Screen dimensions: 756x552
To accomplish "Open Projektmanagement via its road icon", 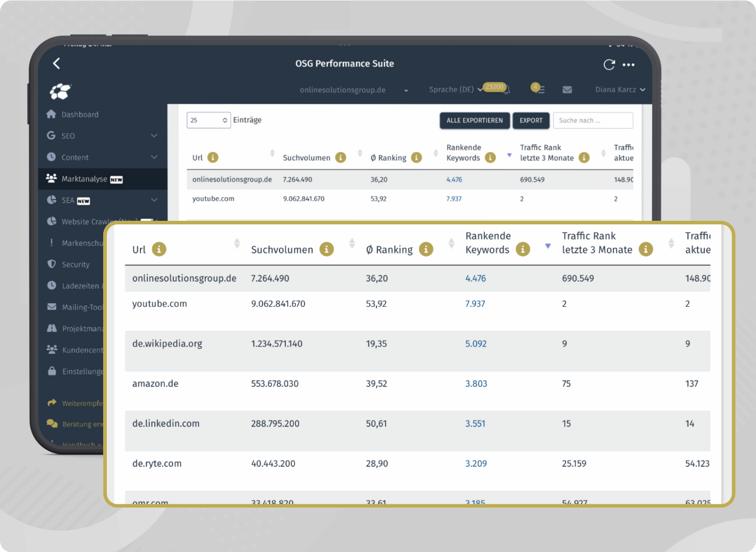I will 52,328.
